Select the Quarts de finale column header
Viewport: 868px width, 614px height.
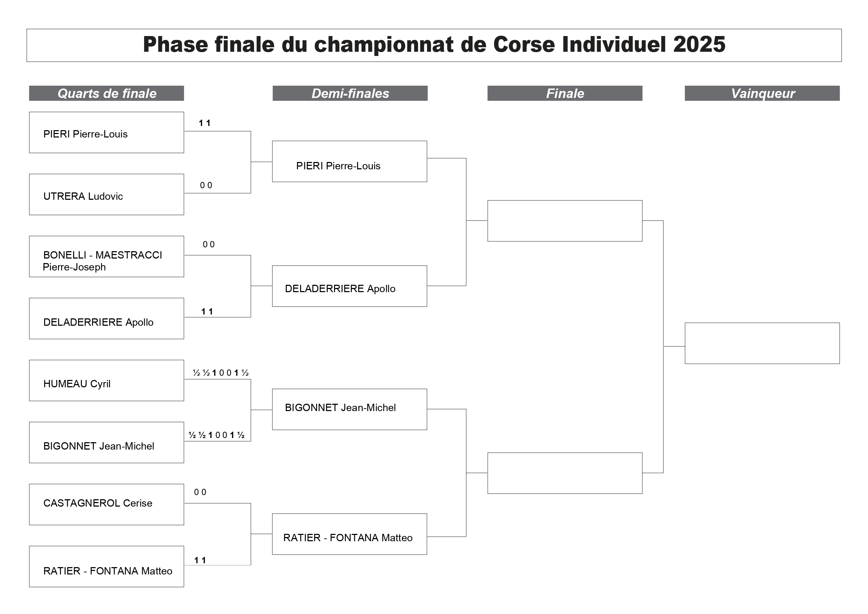pos(107,93)
